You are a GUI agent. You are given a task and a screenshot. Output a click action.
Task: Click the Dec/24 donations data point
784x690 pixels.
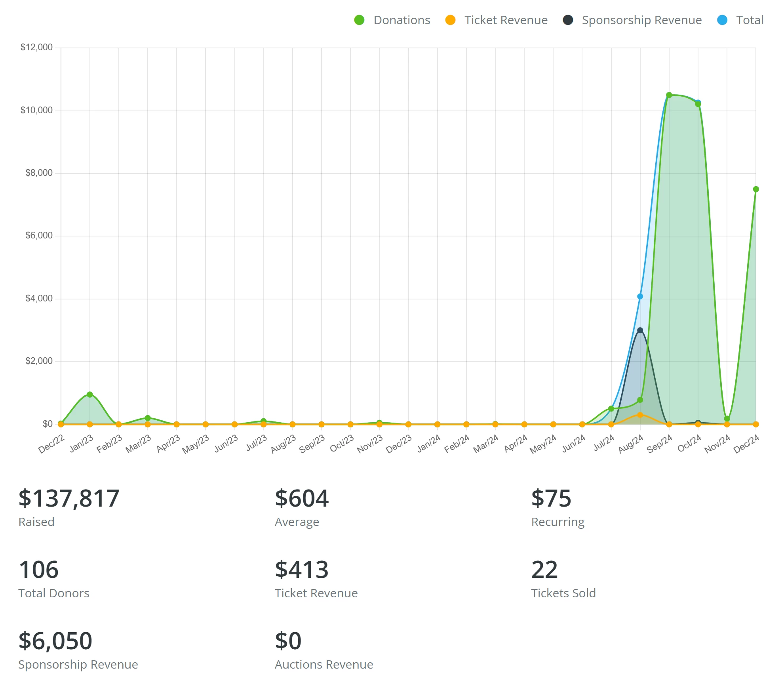[x=756, y=189]
